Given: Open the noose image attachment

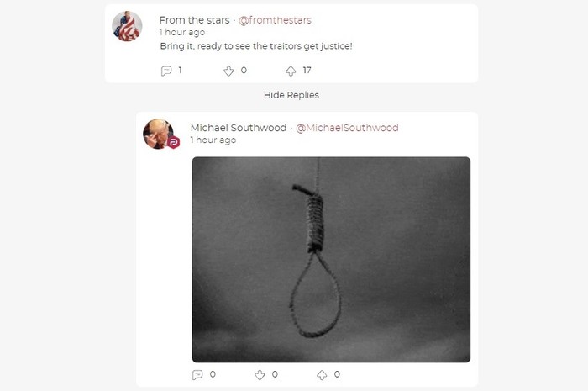Looking at the screenshot, I should click(331, 260).
